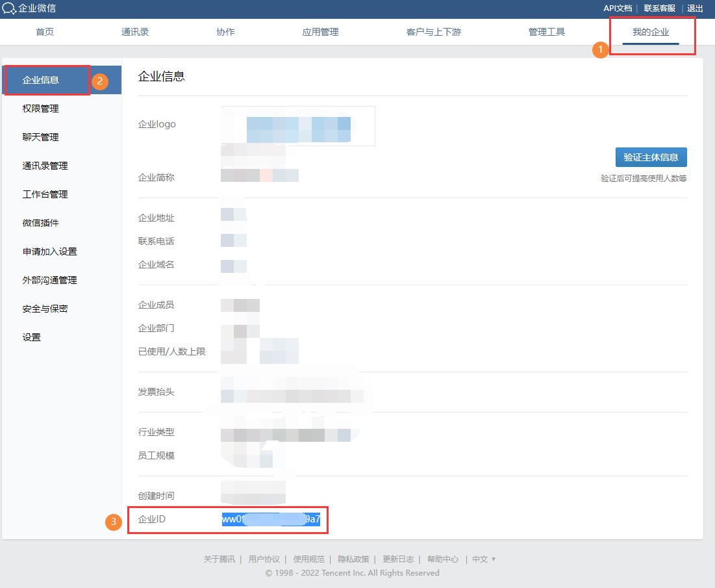Image resolution: width=715 pixels, height=588 pixels.
Task: Open the 帮助中心 footer link
Action: [442, 559]
